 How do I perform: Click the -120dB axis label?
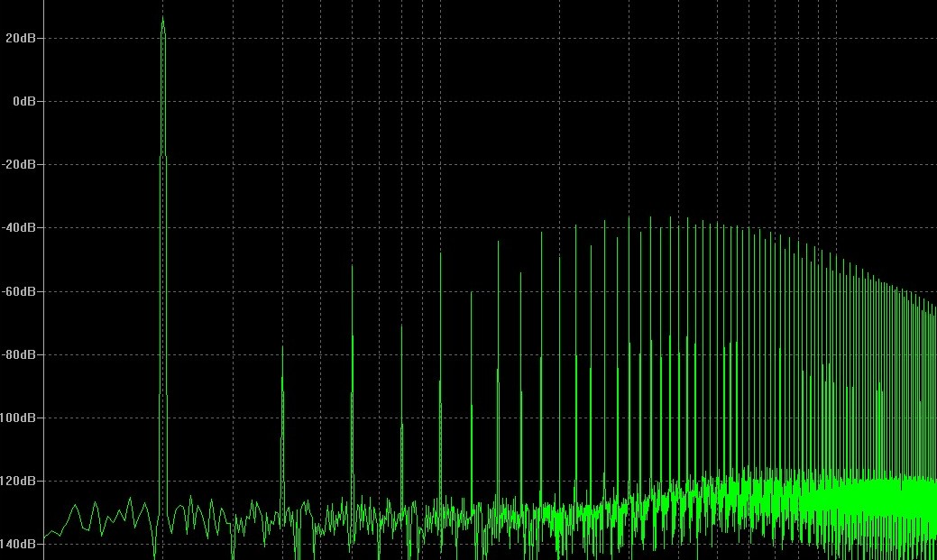(x=18, y=482)
